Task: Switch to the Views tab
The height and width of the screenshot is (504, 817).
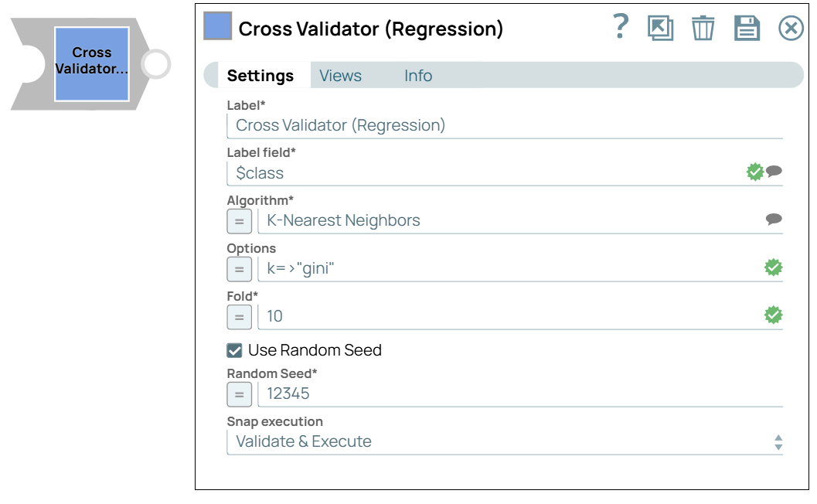Action: click(x=340, y=75)
